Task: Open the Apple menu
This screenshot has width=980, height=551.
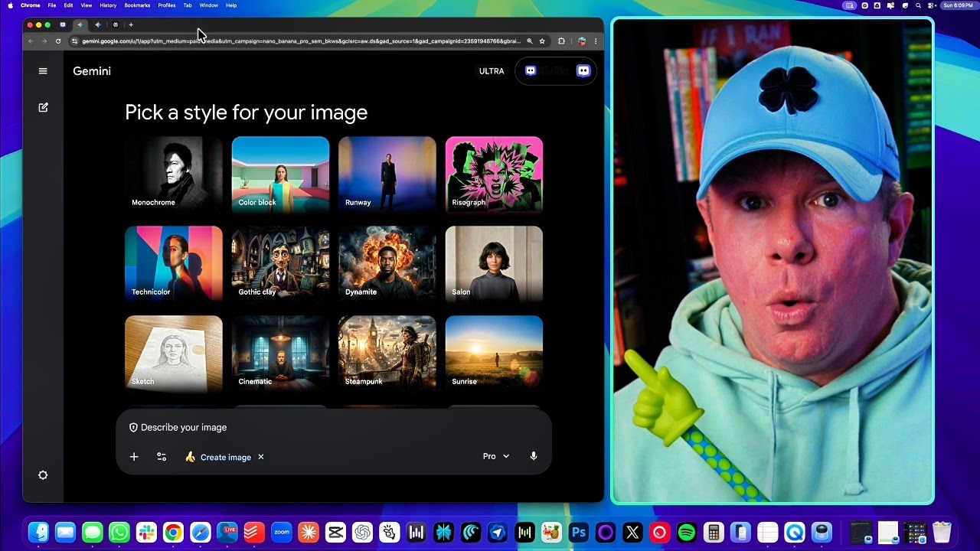Action: pos(11,5)
